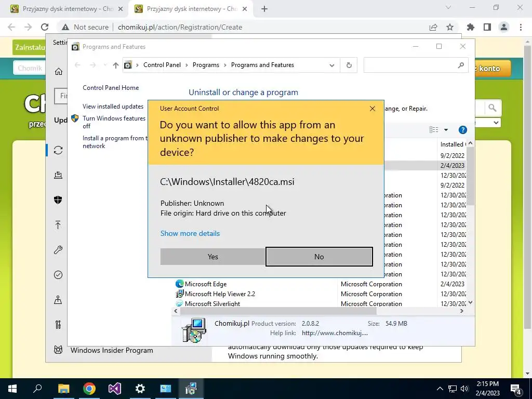Click the taskbar volume icon
532x399 pixels.
point(464,389)
